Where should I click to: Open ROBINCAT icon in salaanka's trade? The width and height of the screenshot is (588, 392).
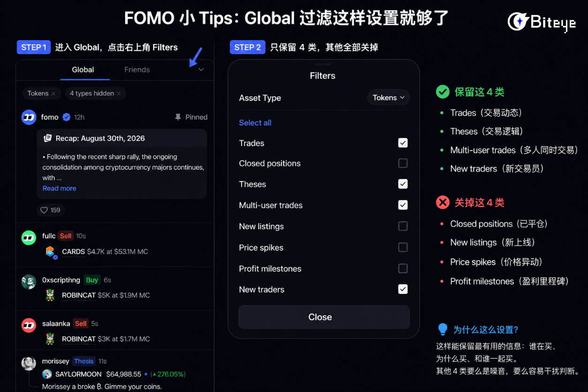coord(50,339)
